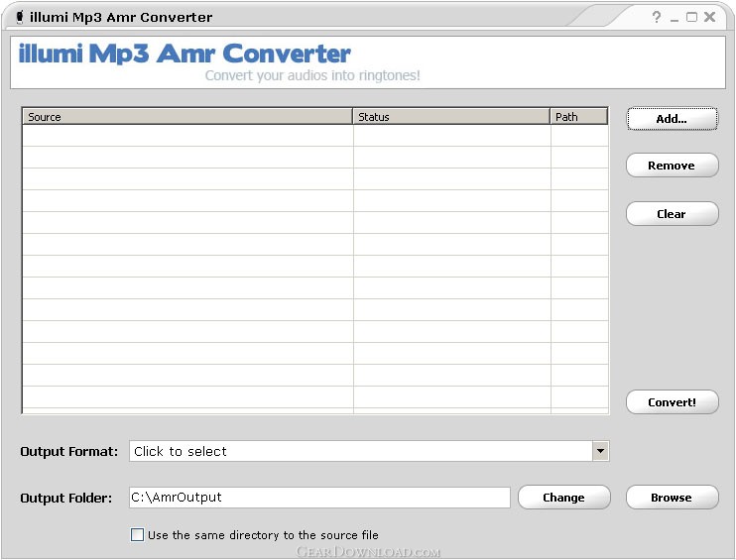
Task: Sort by the Source column header
Action: tap(187, 116)
